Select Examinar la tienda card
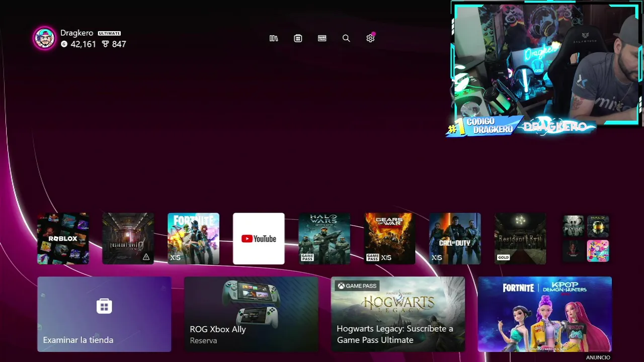The width and height of the screenshot is (644, 362). (104, 314)
